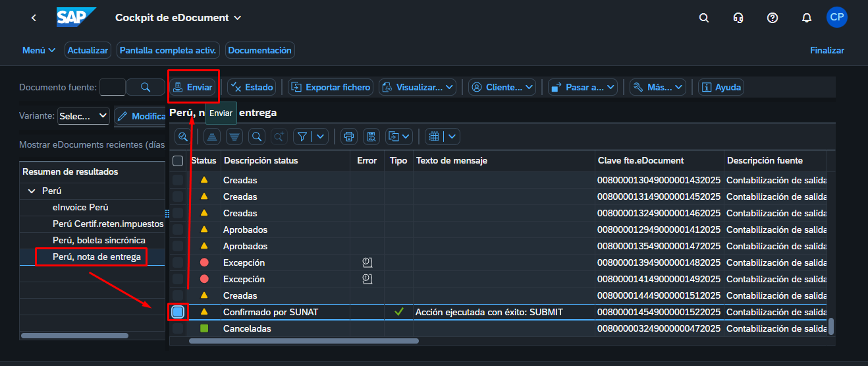The height and width of the screenshot is (366, 868).
Task: Open the help question mark icon
Action: click(x=773, y=18)
